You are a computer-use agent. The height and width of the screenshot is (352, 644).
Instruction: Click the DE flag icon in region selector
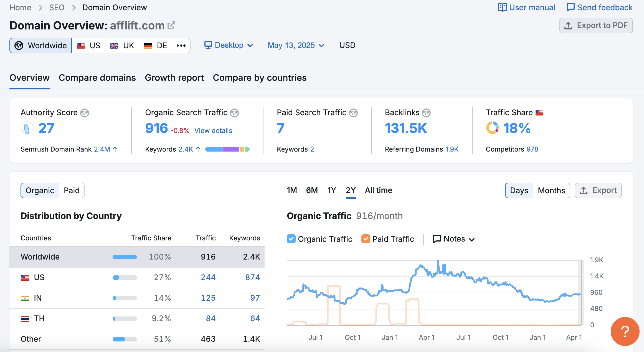148,46
